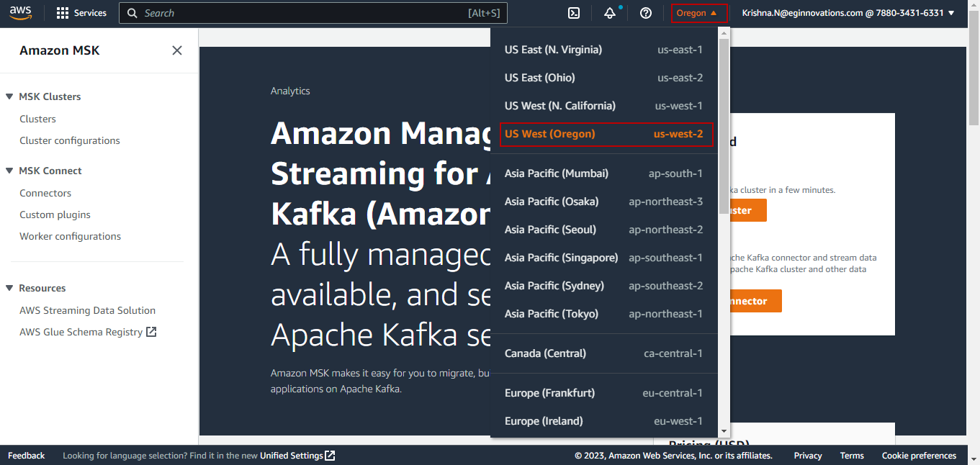
Task: Open the Services grid menu
Action: 81,13
